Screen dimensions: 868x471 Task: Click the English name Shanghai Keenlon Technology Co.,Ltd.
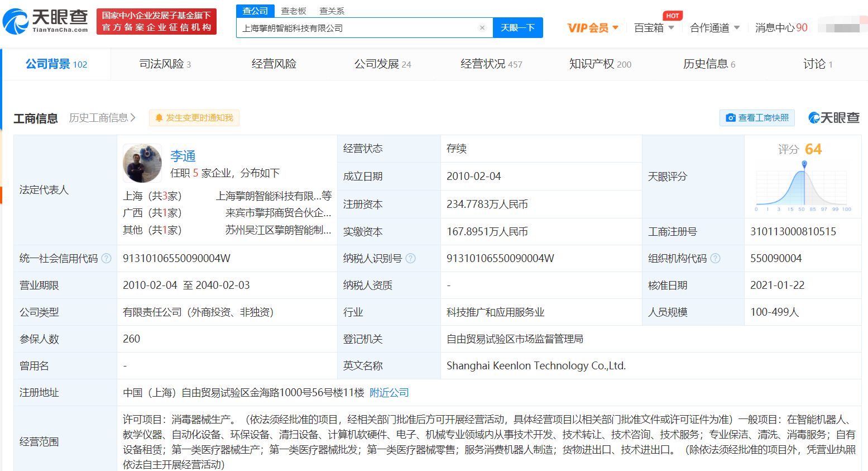point(536,365)
